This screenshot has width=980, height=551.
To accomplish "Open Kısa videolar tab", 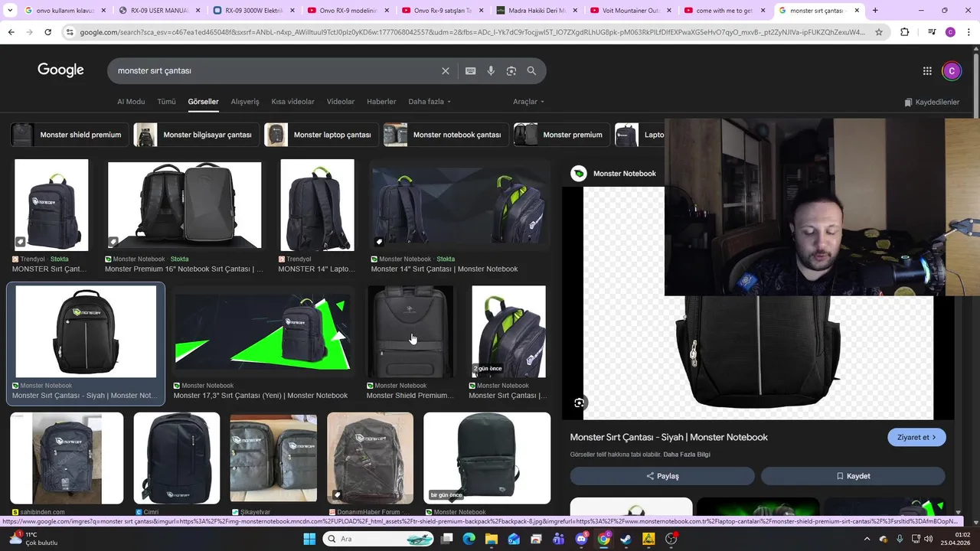I will click(292, 102).
